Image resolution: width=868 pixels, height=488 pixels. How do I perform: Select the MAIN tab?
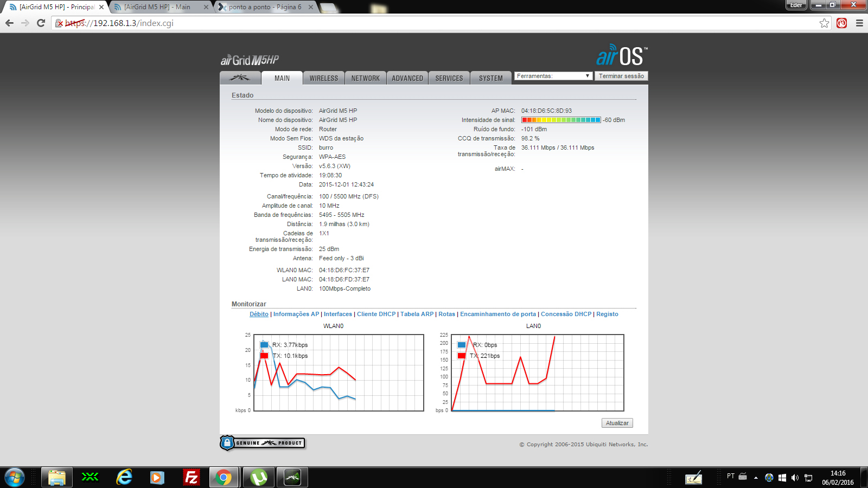pos(282,78)
